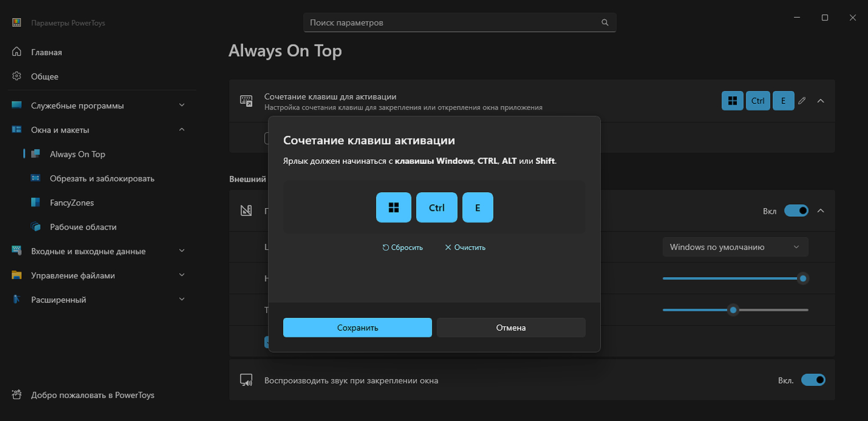This screenshot has width=868, height=421.
Task: Click the speaker icon beside Воспроизводить звук
Action: click(x=246, y=380)
